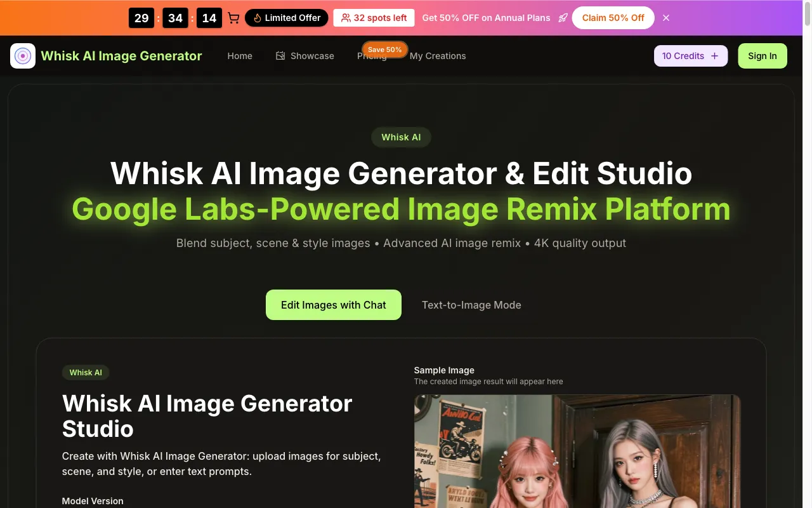
Task: Open the Home nav link
Action: (x=240, y=56)
